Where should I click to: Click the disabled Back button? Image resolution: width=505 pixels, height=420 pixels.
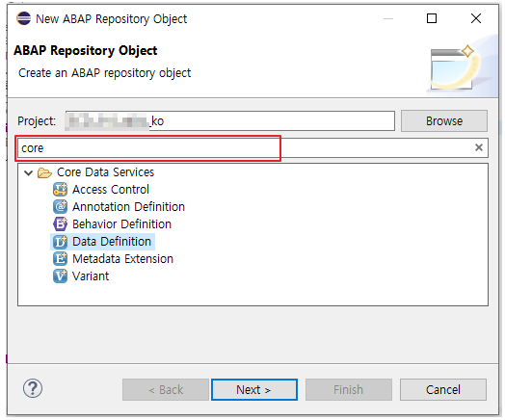tap(166, 390)
